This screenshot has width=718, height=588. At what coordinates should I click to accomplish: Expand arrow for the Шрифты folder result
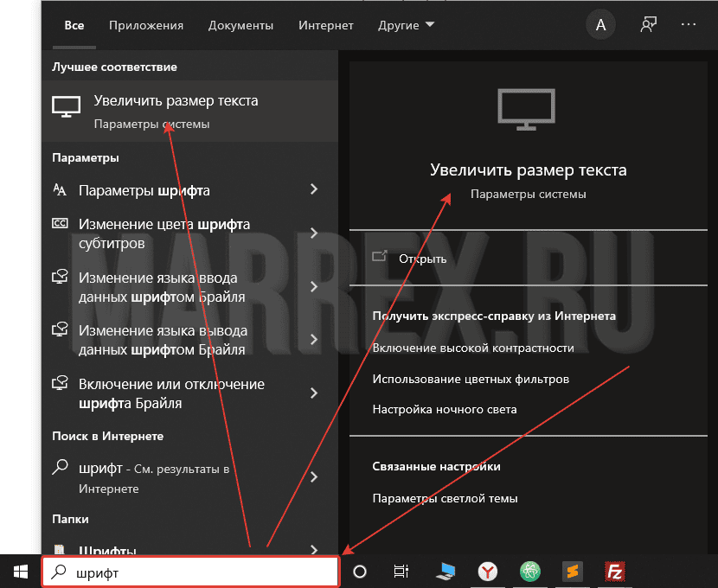click(x=314, y=549)
